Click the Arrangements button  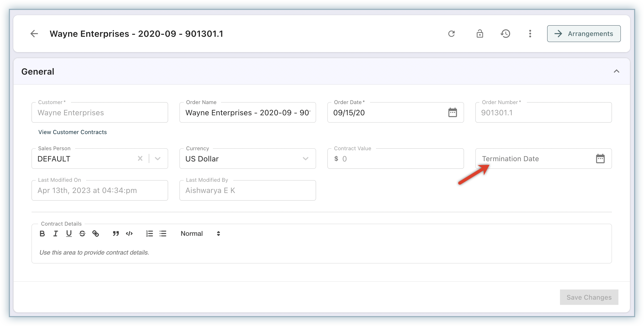[x=584, y=34]
